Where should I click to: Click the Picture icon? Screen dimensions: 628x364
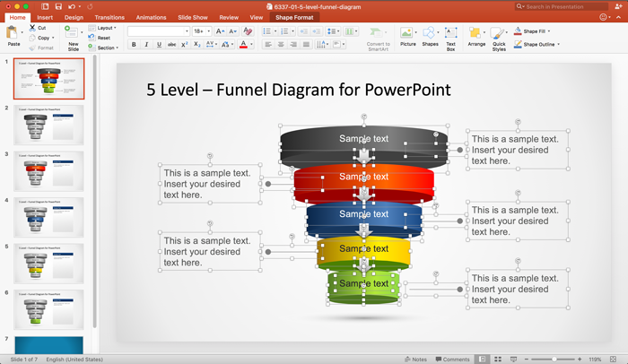(406, 32)
